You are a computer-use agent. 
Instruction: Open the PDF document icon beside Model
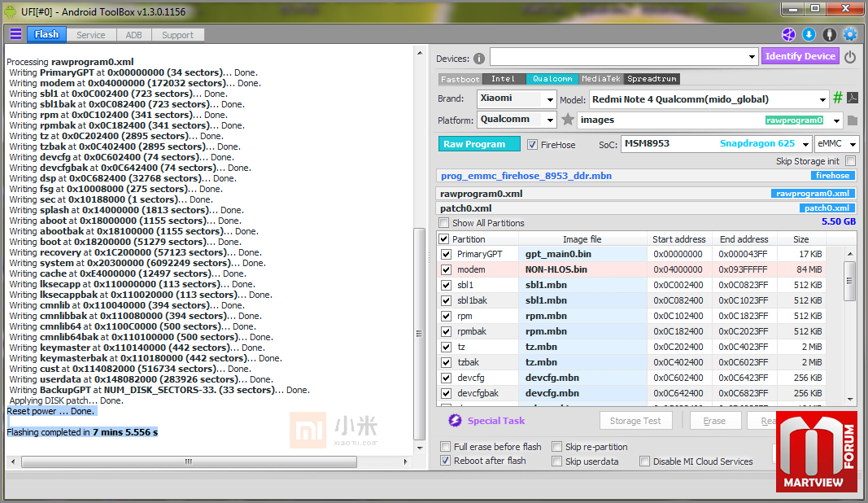852,98
